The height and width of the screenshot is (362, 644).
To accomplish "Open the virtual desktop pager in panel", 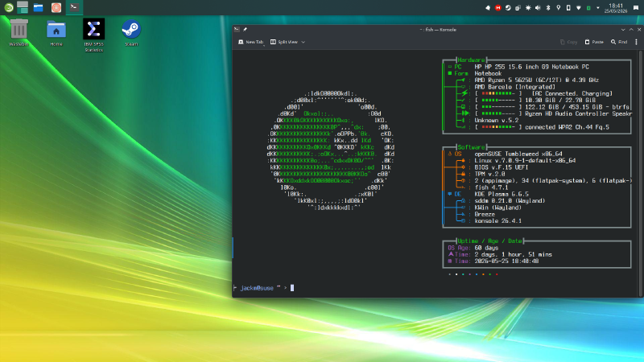I will [x=23, y=7].
